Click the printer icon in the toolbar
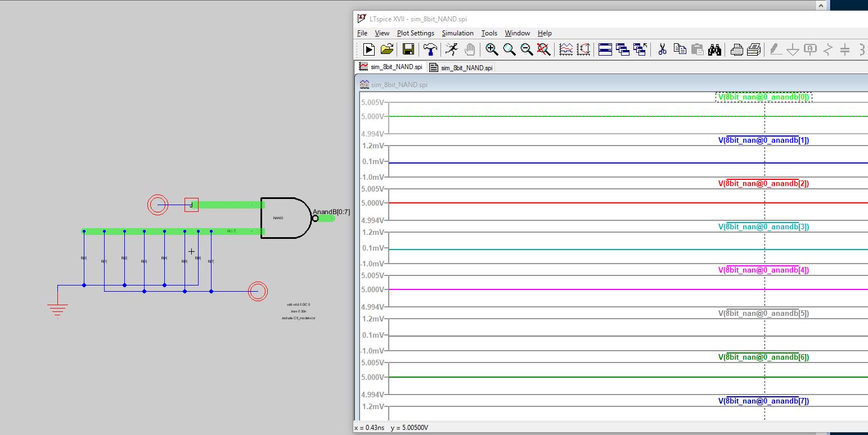 tap(736, 49)
